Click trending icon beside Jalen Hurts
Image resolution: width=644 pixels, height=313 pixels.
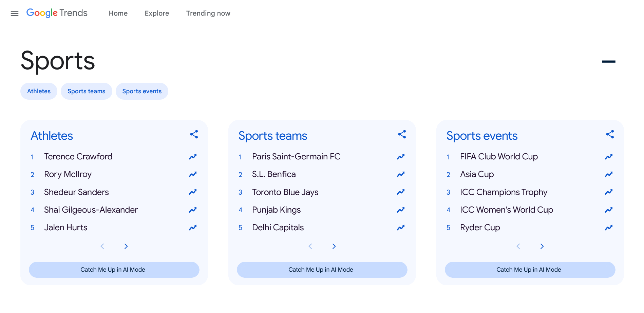tap(193, 228)
